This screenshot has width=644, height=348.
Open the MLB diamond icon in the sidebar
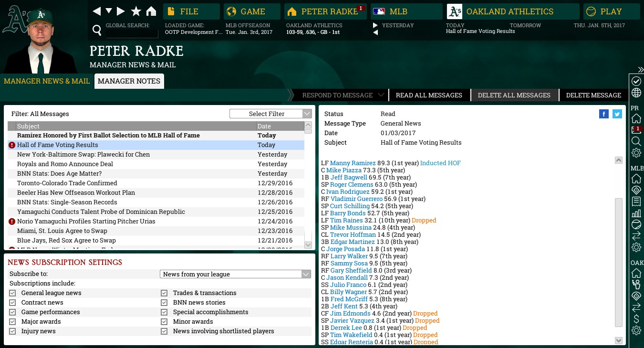coord(636,190)
